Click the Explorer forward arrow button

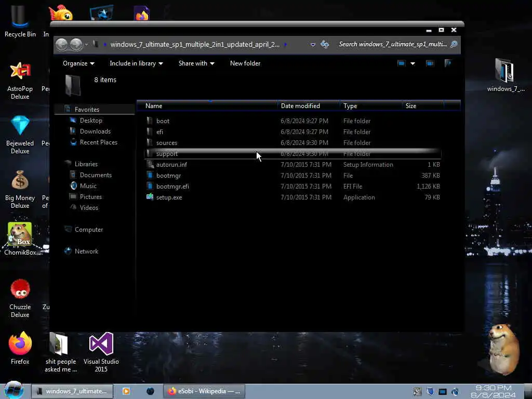[76, 45]
